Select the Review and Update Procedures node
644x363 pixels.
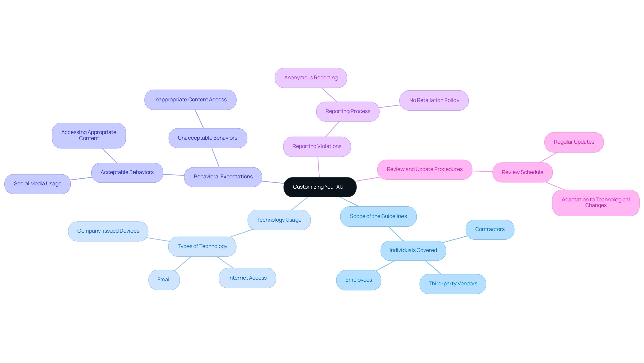(425, 169)
